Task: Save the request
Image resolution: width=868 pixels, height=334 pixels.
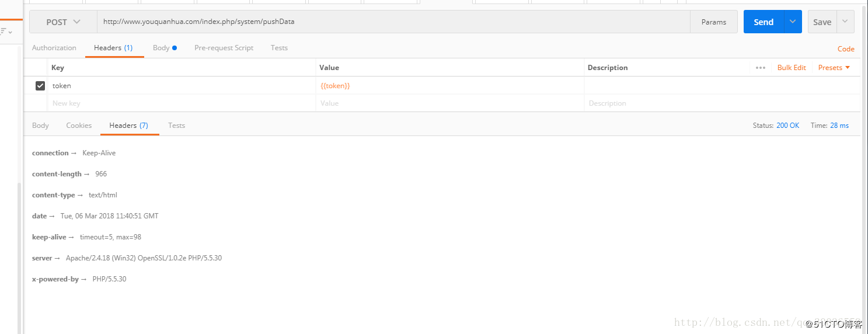Action: tap(822, 22)
